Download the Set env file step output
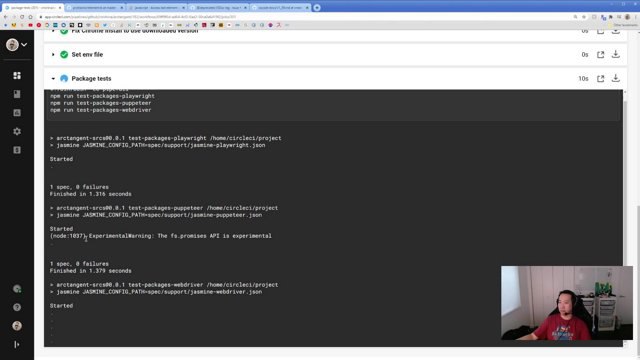This screenshot has width=640, height=360. click(616, 54)
